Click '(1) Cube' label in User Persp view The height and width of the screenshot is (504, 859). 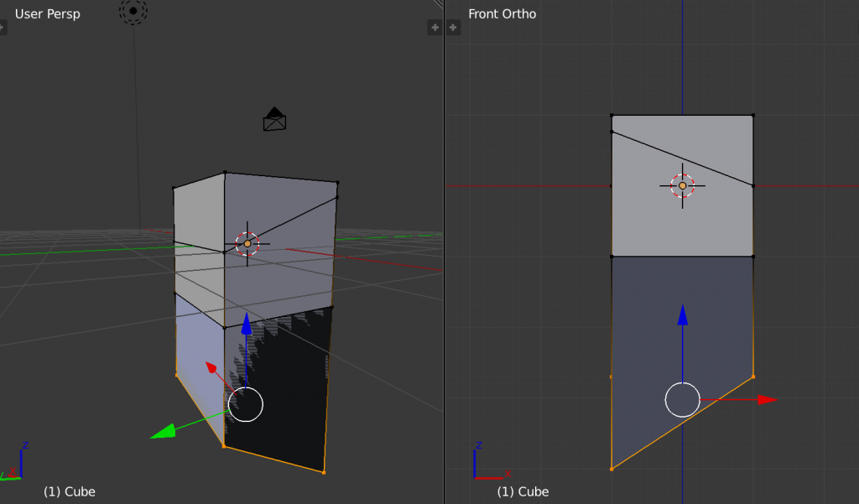click(x=70, y=491)
